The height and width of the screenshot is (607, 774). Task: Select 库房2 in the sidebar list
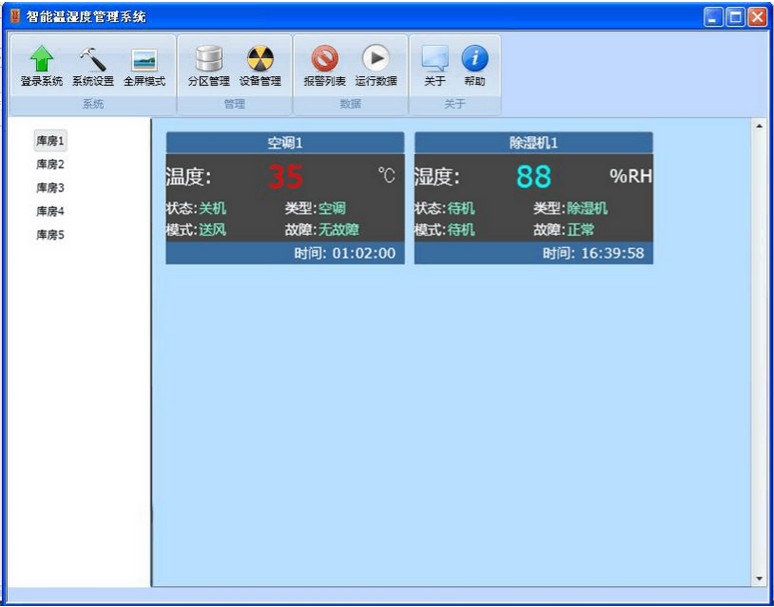point(50,164)
